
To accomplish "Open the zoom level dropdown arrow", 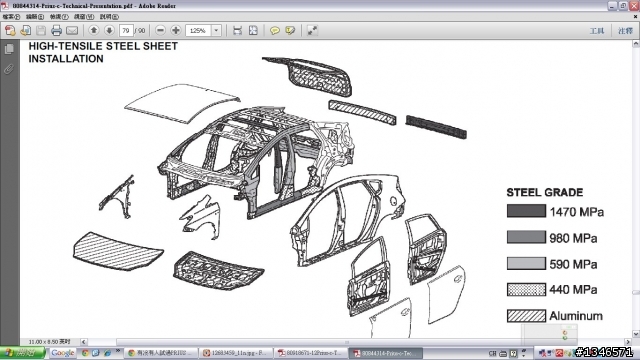I will pos(216,31).
